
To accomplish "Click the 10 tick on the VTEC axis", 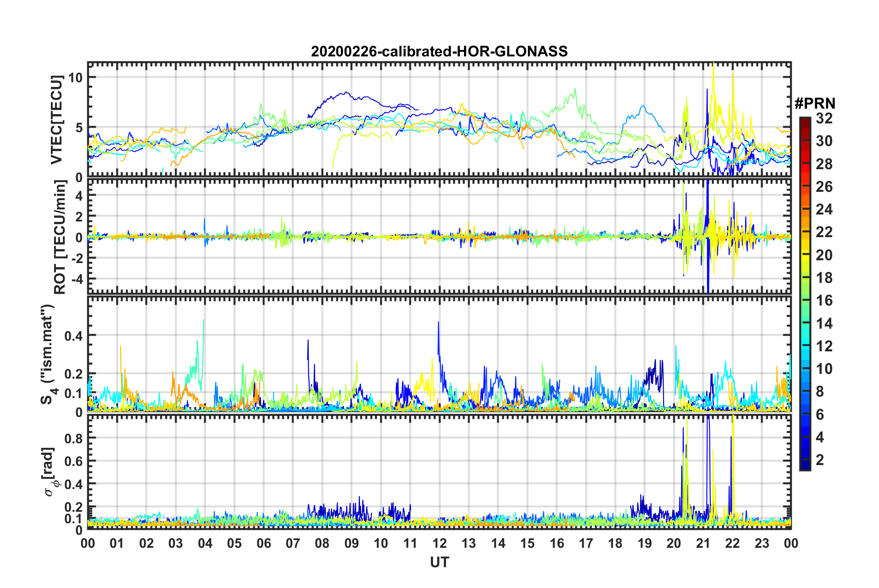I will [75, 77].
